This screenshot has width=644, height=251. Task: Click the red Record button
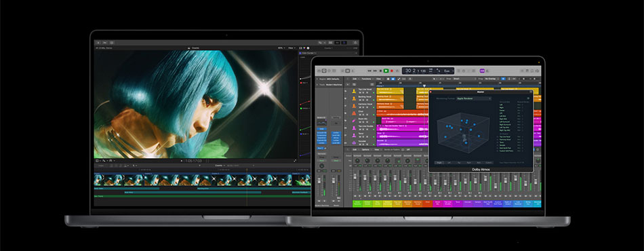(x=391, y=71)
